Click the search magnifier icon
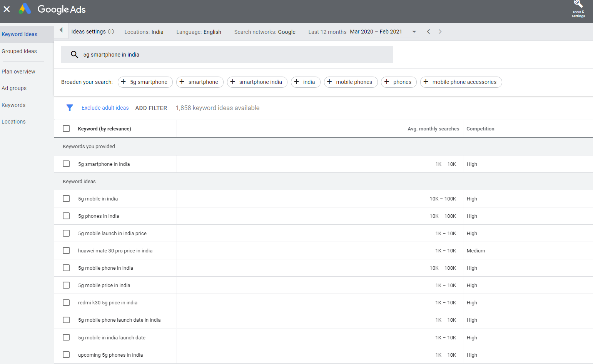The height and width of the screenshot is (364, 593). pyautogui.click(x=74, y=55)
